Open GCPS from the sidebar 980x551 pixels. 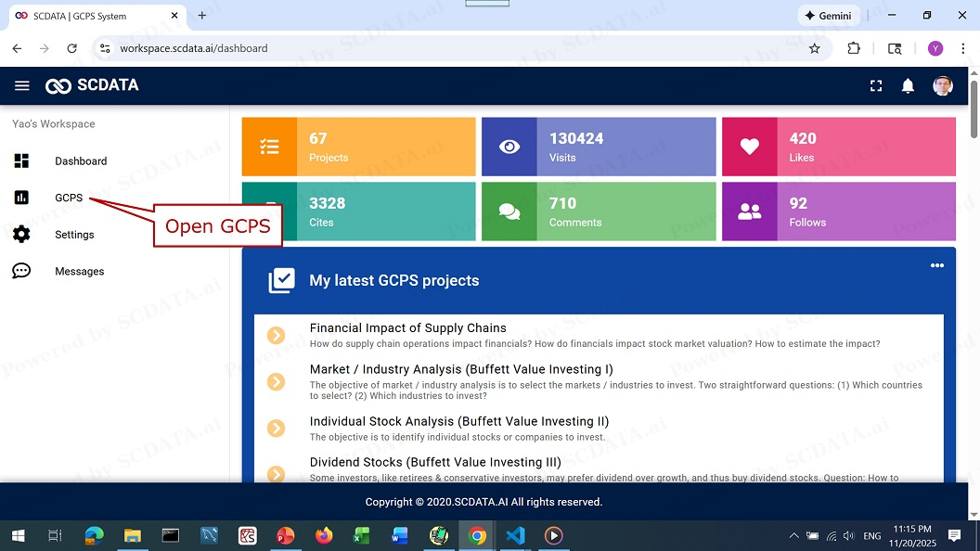point(68,198)
